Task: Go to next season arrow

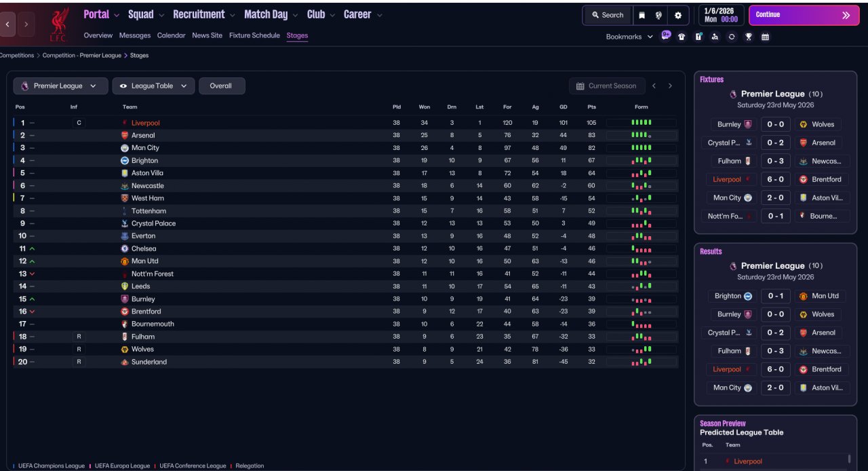Action: (670, 86)
